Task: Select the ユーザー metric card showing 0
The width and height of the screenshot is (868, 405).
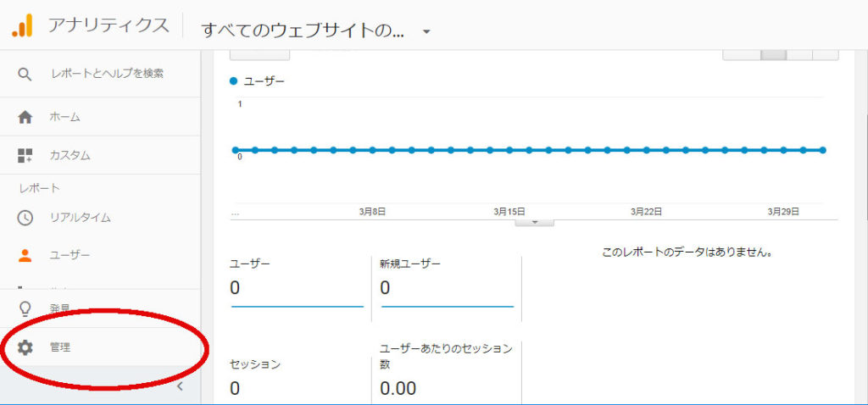Action: point(297,284)
